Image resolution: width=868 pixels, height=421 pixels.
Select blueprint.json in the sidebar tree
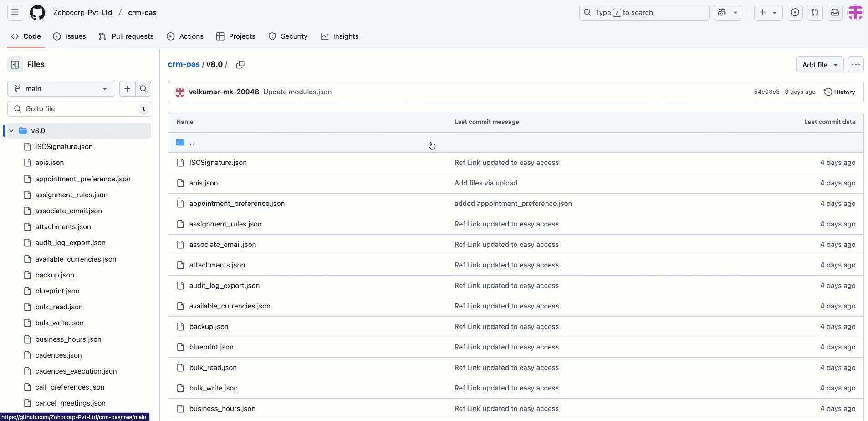[57, 291]
